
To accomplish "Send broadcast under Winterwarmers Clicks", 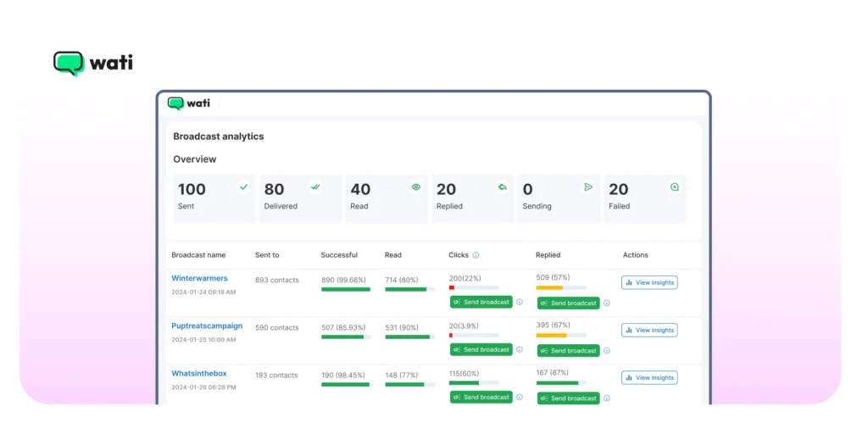I will tap(481, 303).
